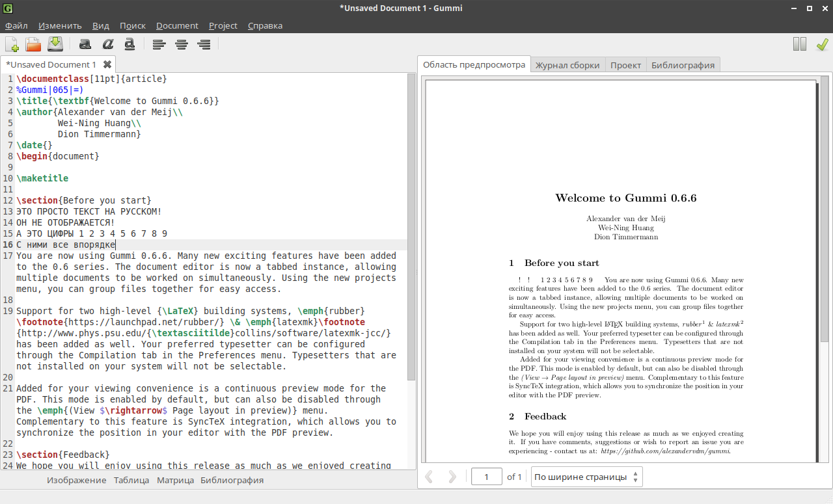The width and height of the screenshot is (833, 504).
Task: Click the github.com/alexandervdm/gummi link text in preview
Action: point(665,450)
